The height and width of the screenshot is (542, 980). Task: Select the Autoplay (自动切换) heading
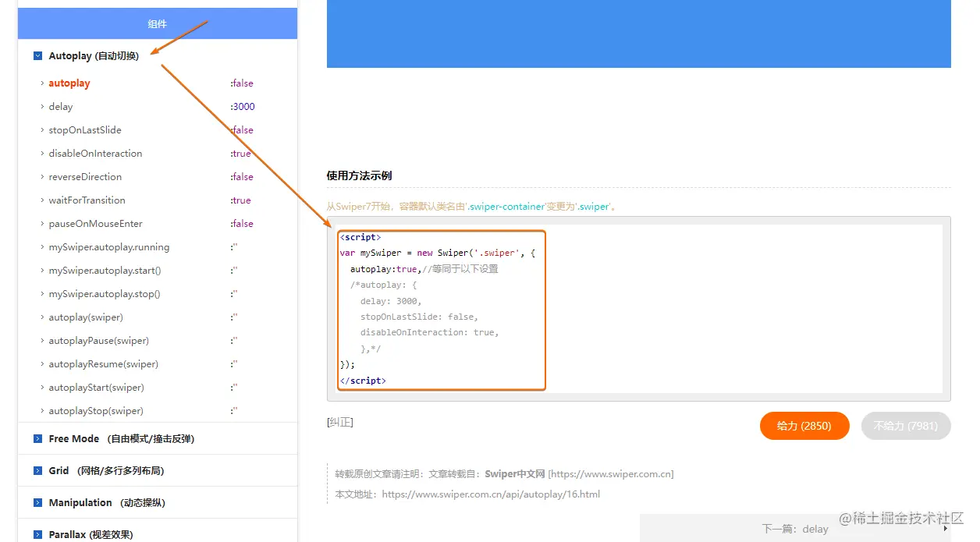tap(94, 56)
